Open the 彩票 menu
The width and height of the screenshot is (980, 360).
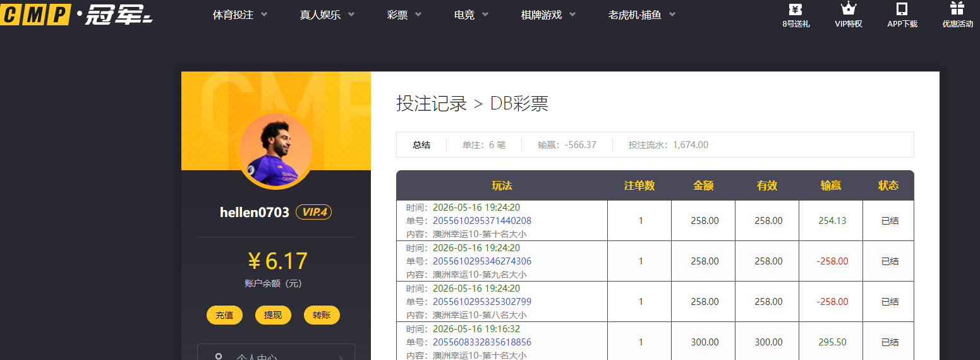(397, 15)
